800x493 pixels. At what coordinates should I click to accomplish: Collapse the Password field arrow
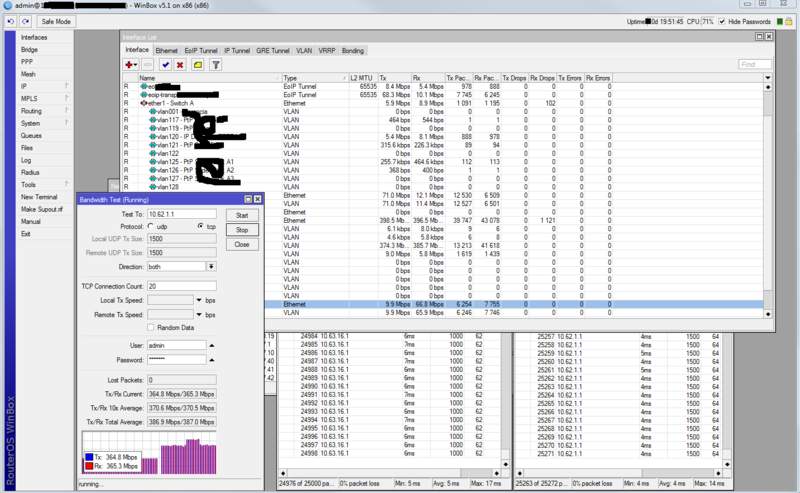[212, 360]
